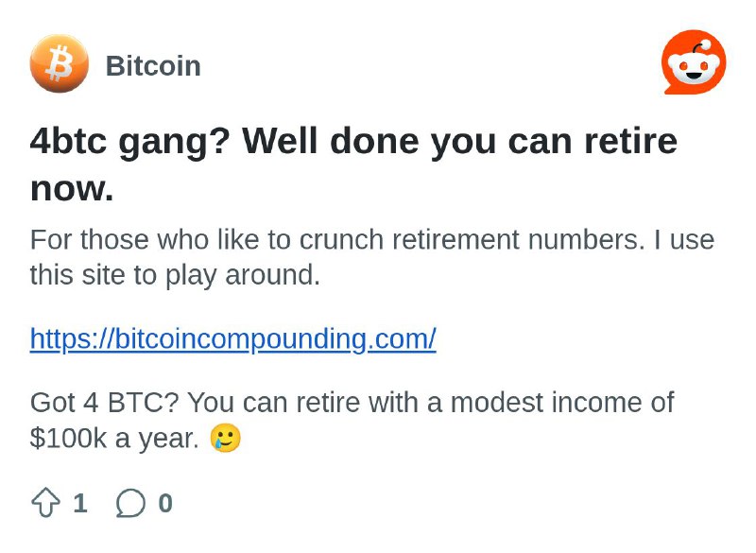Screen dimensions: 756x553
Task: Click the word 'retire' in the headline
Action: [x=631, y=141]
